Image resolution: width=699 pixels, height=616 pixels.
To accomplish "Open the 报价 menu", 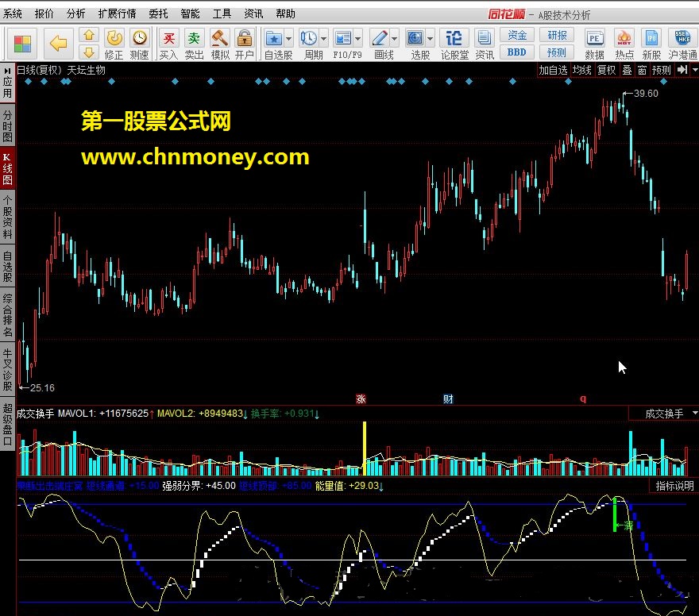I will (x=44, y=13).
